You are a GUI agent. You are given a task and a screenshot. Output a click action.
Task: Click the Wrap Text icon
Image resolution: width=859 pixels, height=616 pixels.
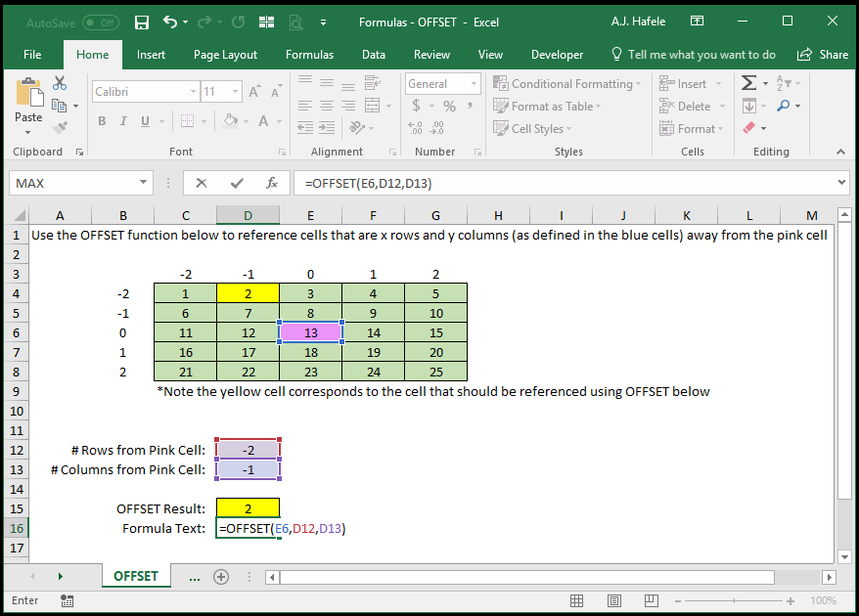point(373,83)
